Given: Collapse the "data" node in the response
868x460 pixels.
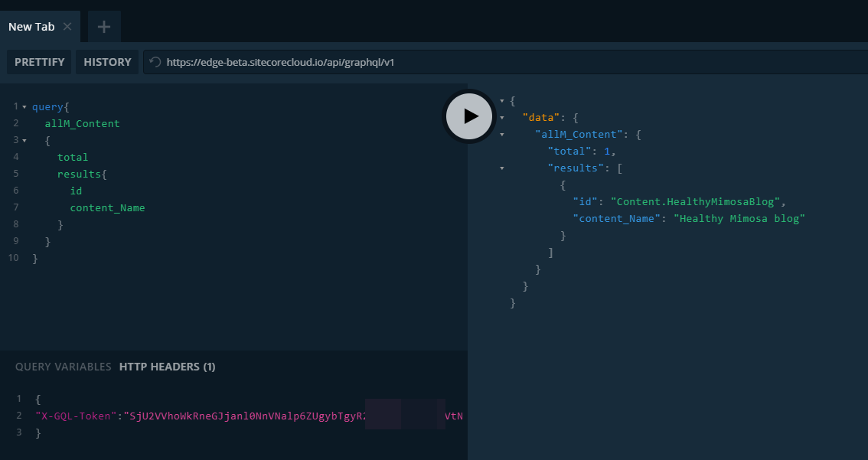Looking at the screenshot, I should [502, 118].
